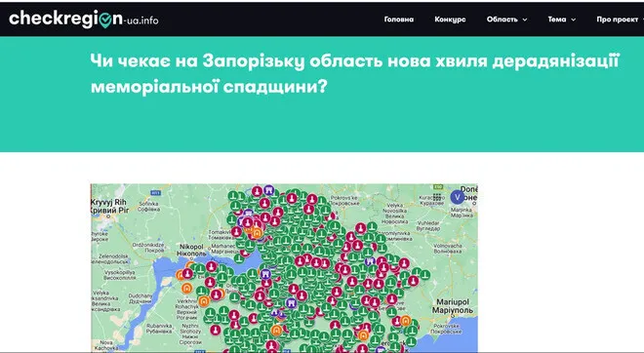Open the Конкурс menu item
Viewport: 644px width, 353px height.
click(450, 20)
